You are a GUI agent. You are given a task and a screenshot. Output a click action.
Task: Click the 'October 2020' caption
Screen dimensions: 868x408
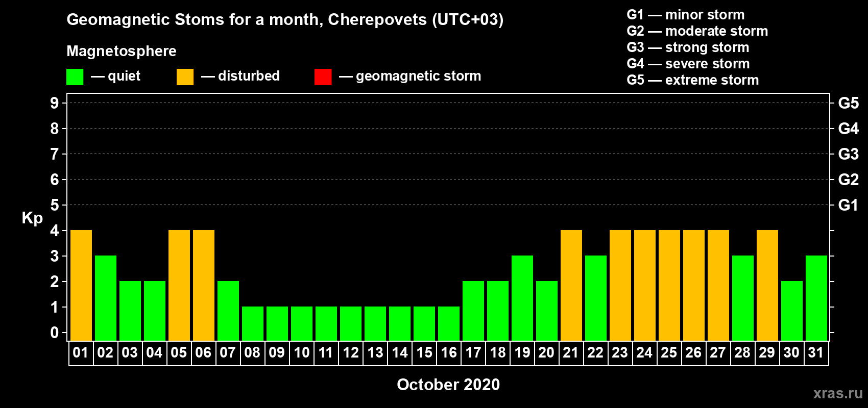pyautogui.click(x=448, y=385)
